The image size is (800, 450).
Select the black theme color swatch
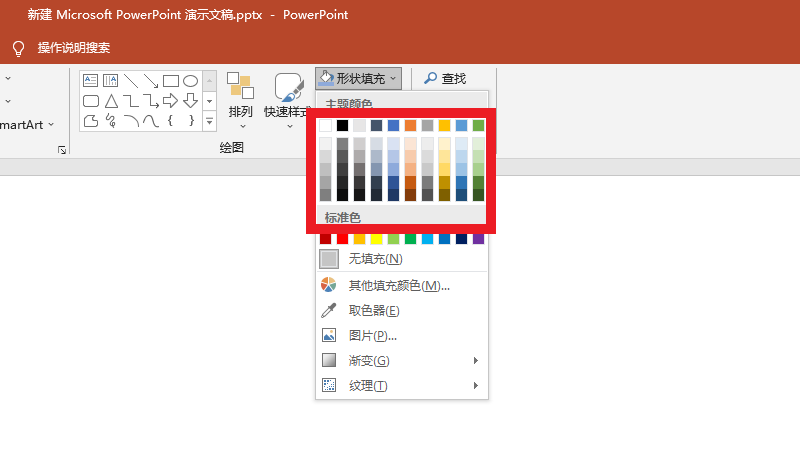342,125
